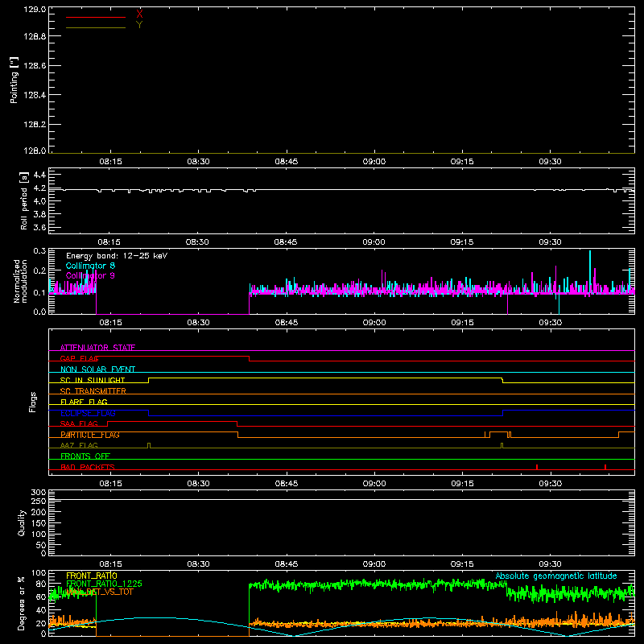Click the 250 quality tick label
Image resolution: width=644 pixels, height=644 pixels.
pos(38,502)
